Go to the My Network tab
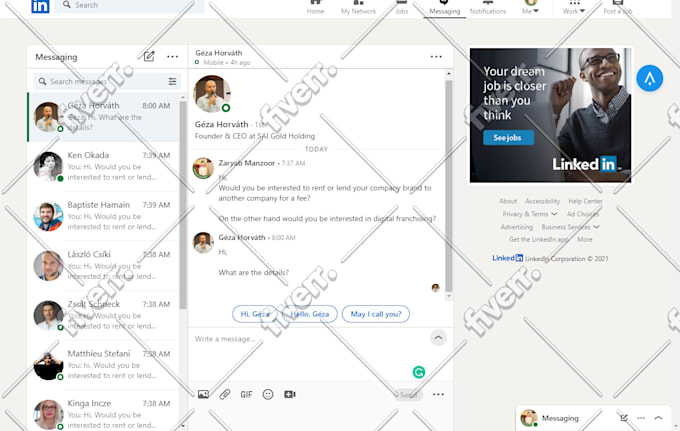This screenshot has width=680, height=431. [358, 7]
